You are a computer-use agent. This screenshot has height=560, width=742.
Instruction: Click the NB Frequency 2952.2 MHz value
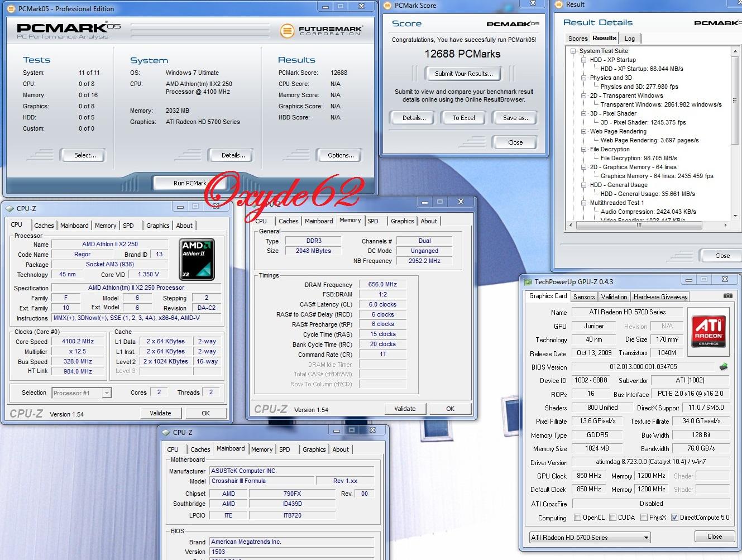pyautogui.click(x=424, y=261)
